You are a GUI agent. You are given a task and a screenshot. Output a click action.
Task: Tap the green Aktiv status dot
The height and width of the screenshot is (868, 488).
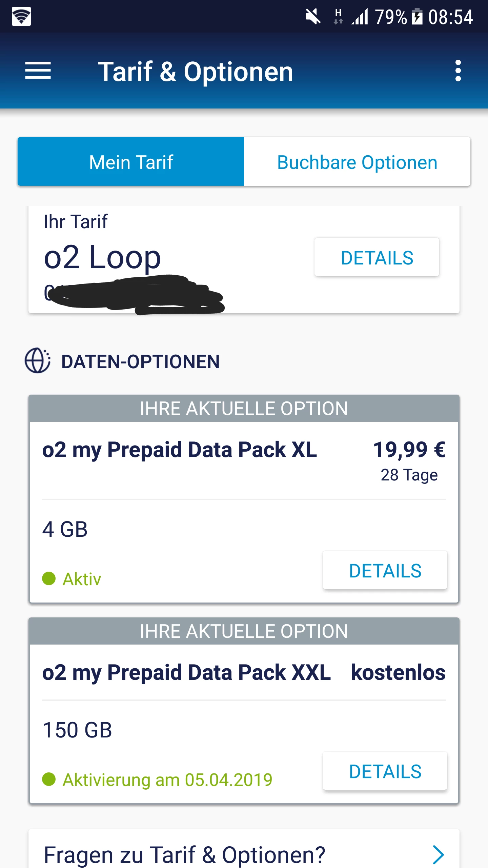(49, 578)
